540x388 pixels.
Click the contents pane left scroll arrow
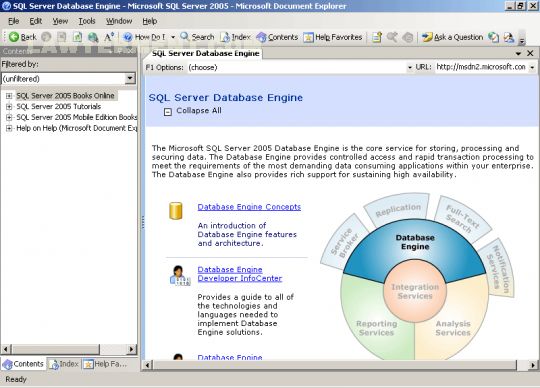click(x=6, y=349)
